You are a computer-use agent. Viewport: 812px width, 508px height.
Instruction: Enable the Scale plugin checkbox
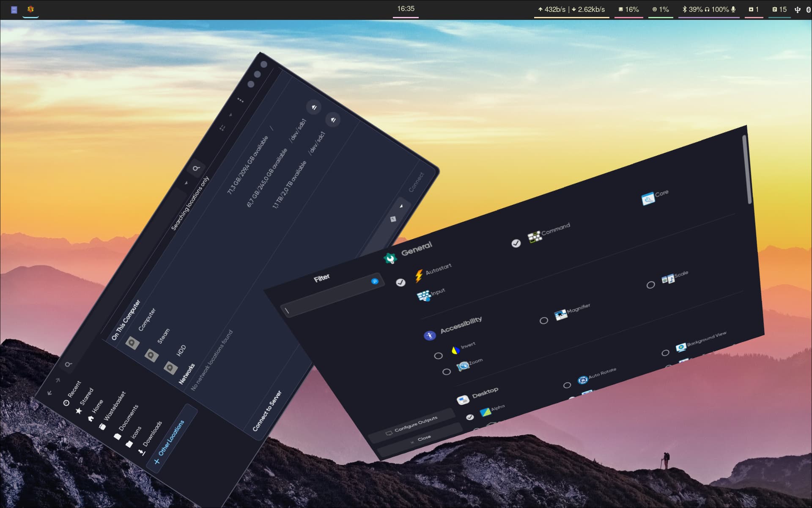650,285
